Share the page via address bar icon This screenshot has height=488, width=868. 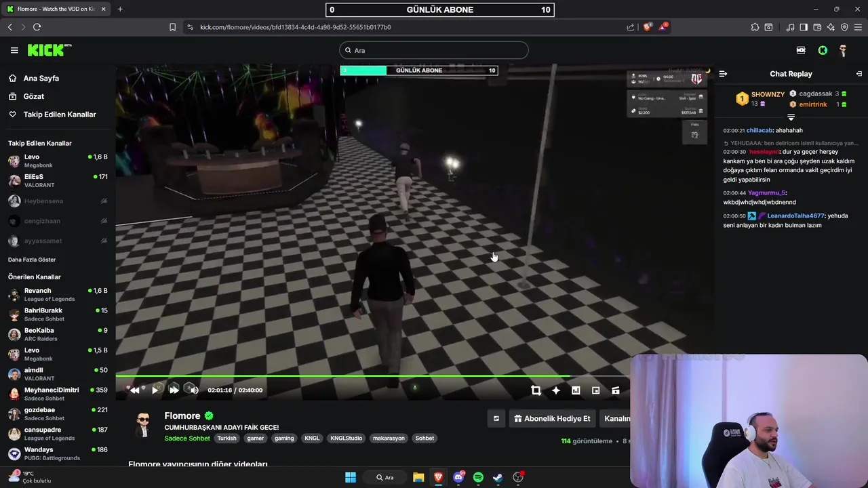(x=631, y=27)
